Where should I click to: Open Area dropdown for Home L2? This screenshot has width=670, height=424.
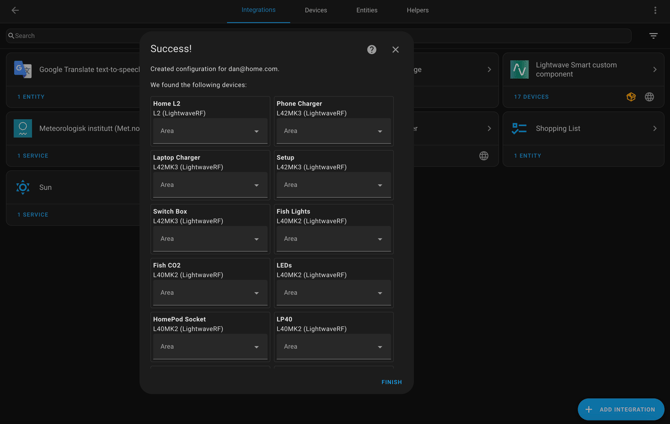[210, 131]
